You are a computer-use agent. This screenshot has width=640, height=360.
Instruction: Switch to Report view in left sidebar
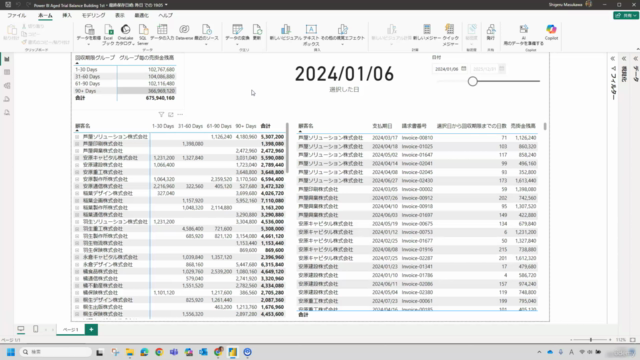click(x=7, y=59)
